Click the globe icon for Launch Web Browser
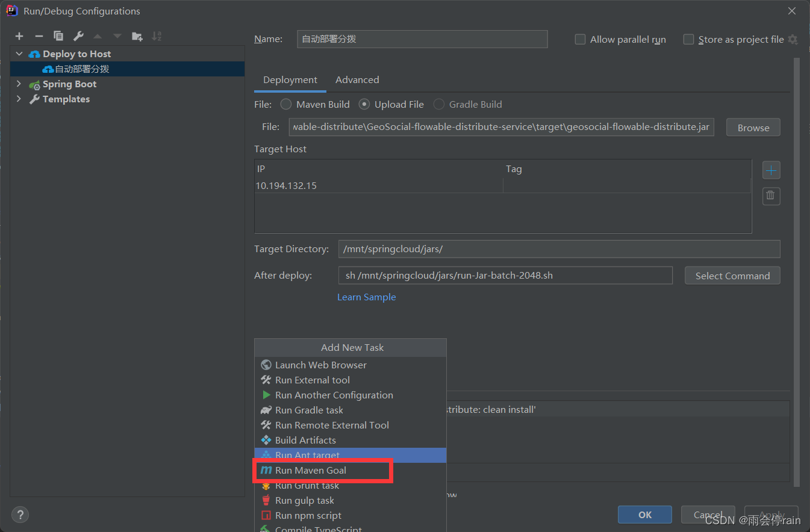The image size is (810, 532). click(x=266, y=365)
